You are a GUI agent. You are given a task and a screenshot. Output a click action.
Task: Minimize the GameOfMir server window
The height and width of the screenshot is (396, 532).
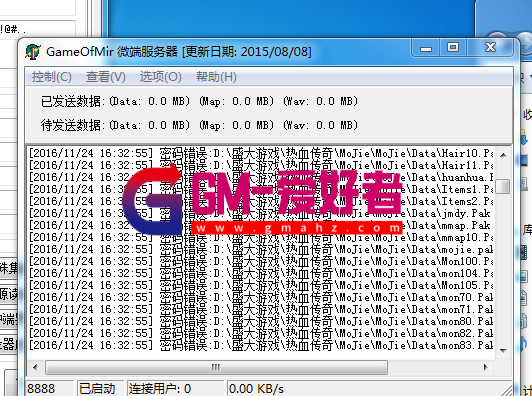click(x=425, y=48)
